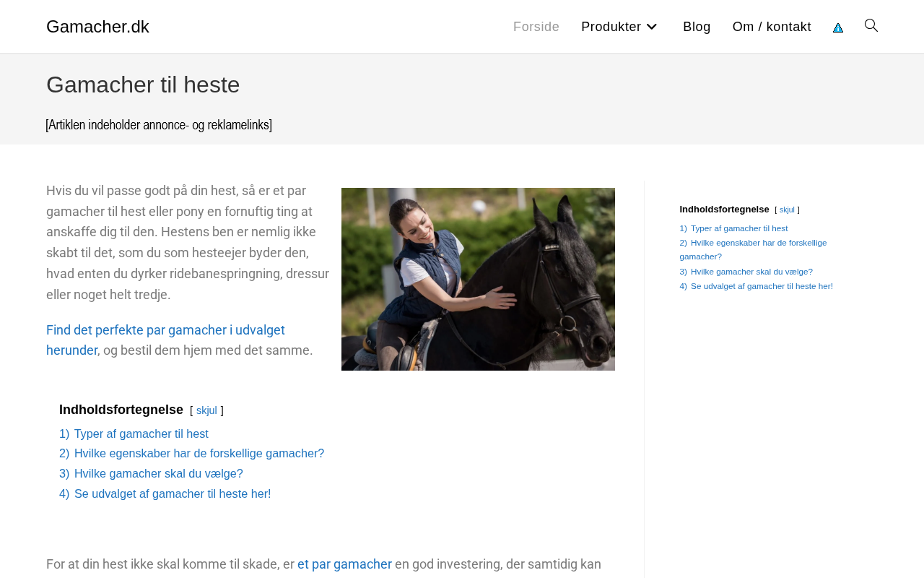
Task: Hide the main table of contents via skjul
Action: [x=206, y=410]
